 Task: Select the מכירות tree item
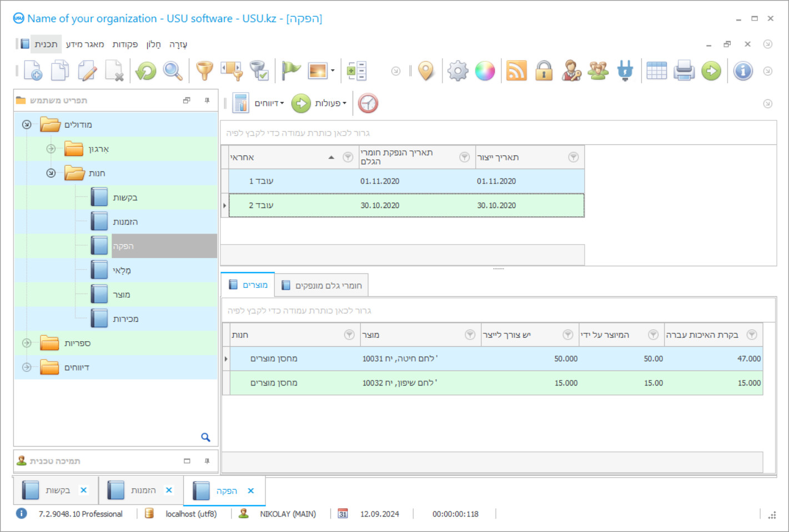[125, 319]
